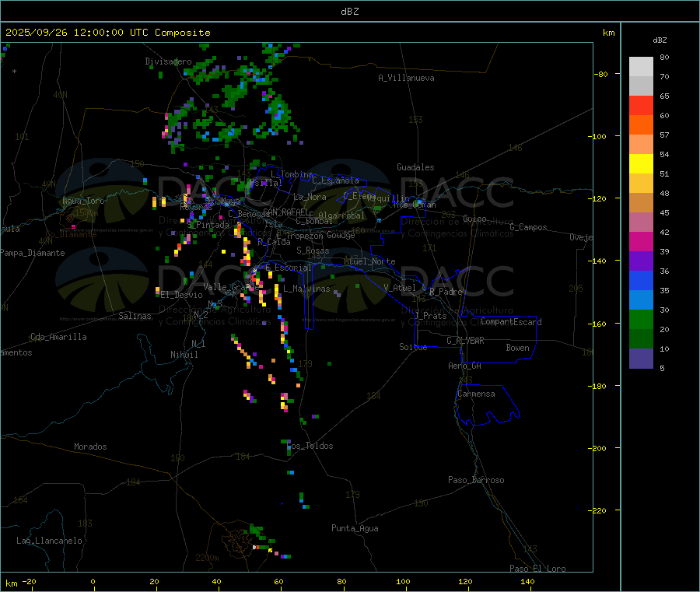The width and height of the screenshot is (700, 592).
Task: Select the bright green swatch in the legend
Action: pyautogui.click(x=641, y=319)
